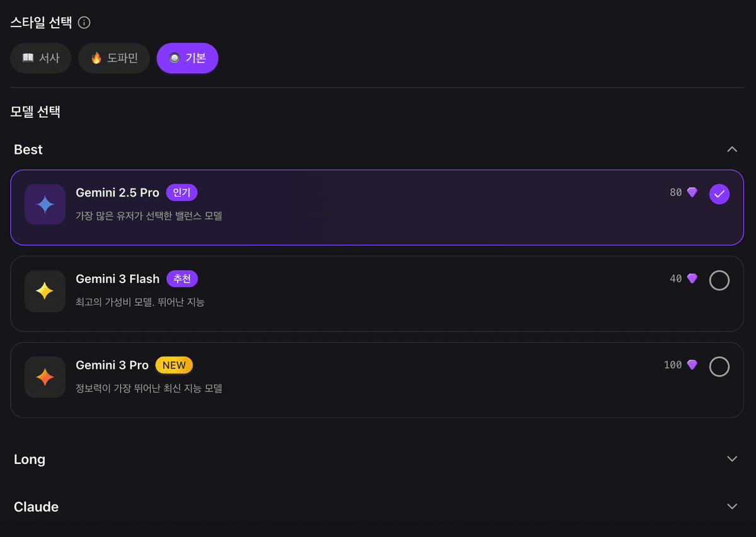Image resolution: width=756 pixels, height=537 pixels.
Task: Click the 인기 badge on Gemini 2.5 Pro
Action: point(181,192)
